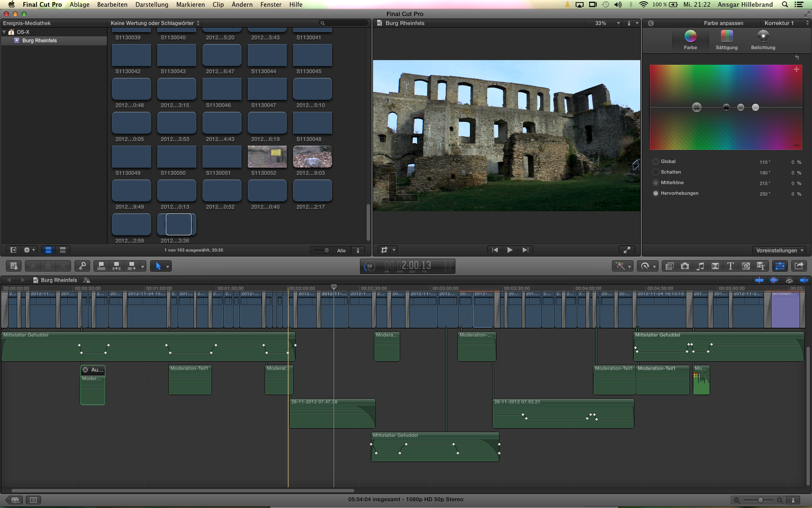Image resolution: width=812 pixels, height=508 pixels.
Task: Open the Markieren menu
Action: click(x=190, y=4)
